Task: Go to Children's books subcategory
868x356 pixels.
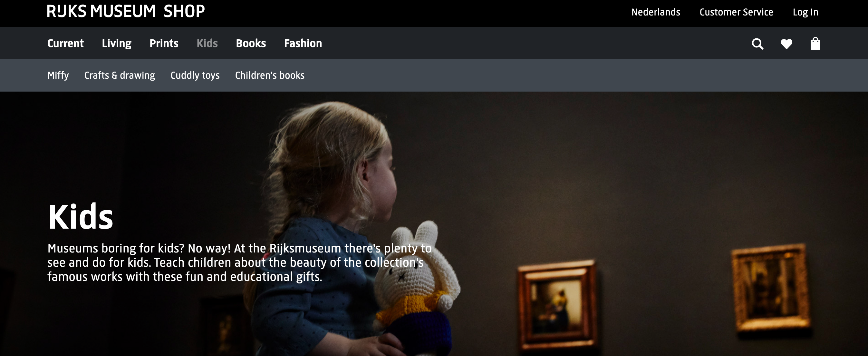Action: pos(270,75)
